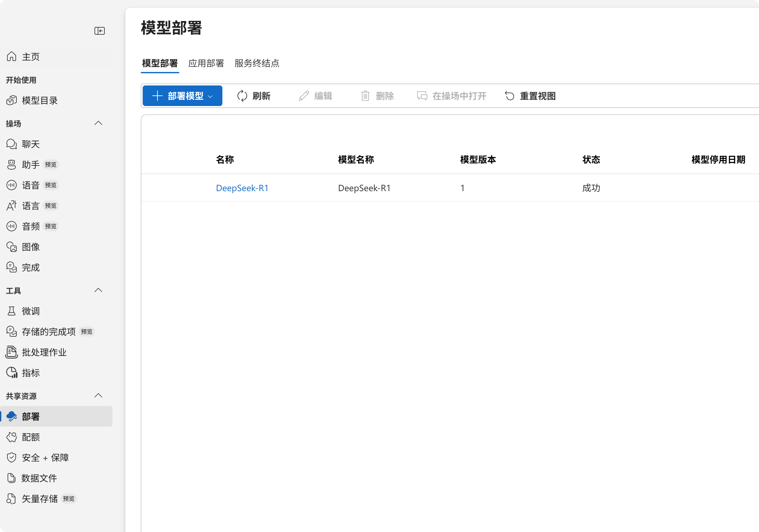The width and height of the screenshot is (759, 532).
Task: Click the 图像 image icon
Action: click(x=12, y=247)
